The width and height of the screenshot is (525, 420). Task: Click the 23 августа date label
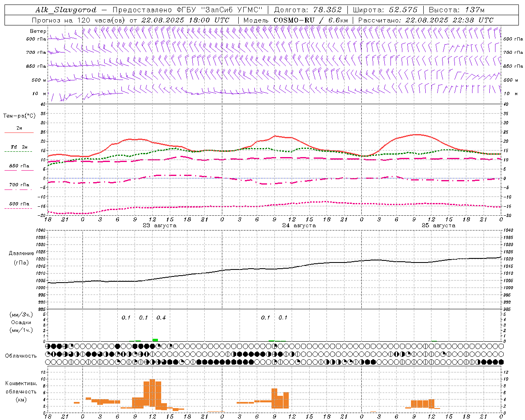point(160,226)
